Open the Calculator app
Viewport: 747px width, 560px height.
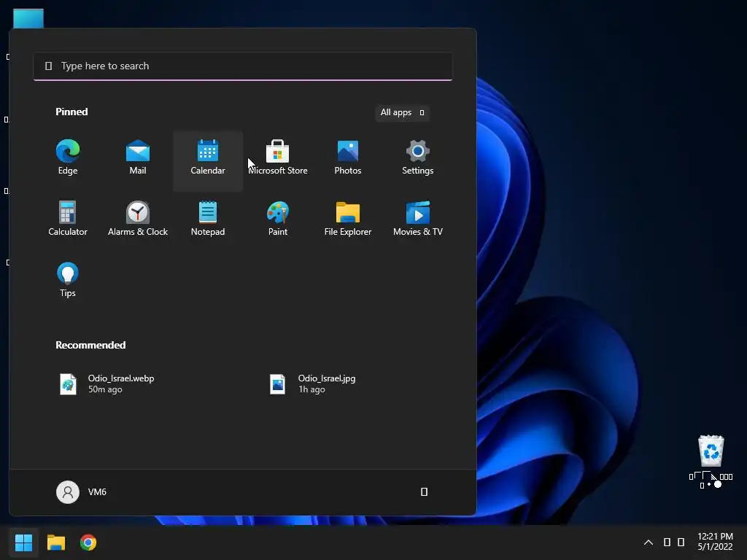pyautogui.click(x=68, y=219)
